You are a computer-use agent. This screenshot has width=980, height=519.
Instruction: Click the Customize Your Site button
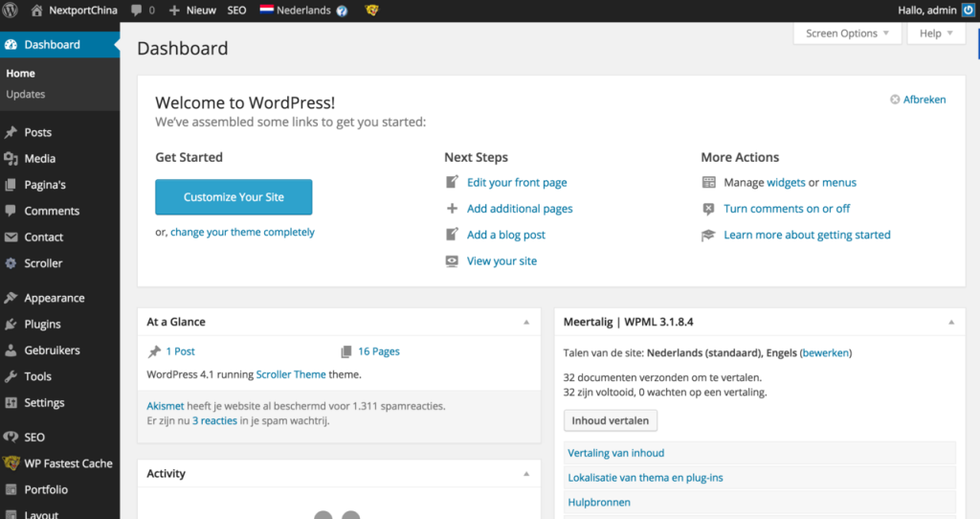pos(234,197)
